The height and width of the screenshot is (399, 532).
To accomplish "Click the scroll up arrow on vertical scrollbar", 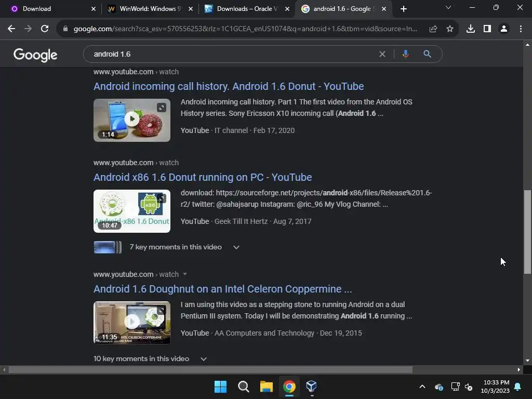I will (527, 45).
